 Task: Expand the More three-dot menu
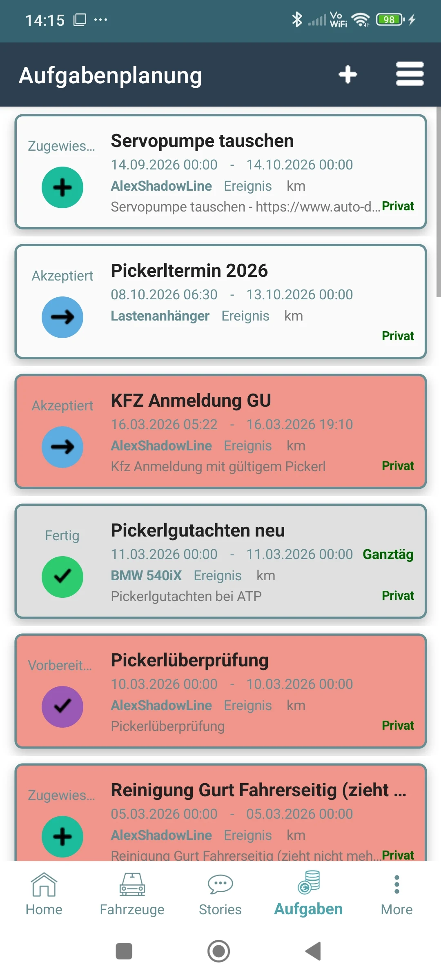(397, 884)
